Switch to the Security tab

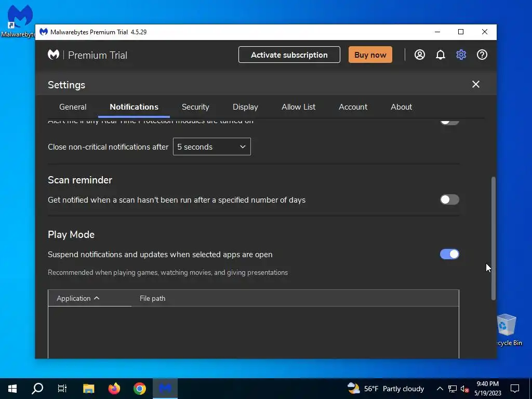195,107
